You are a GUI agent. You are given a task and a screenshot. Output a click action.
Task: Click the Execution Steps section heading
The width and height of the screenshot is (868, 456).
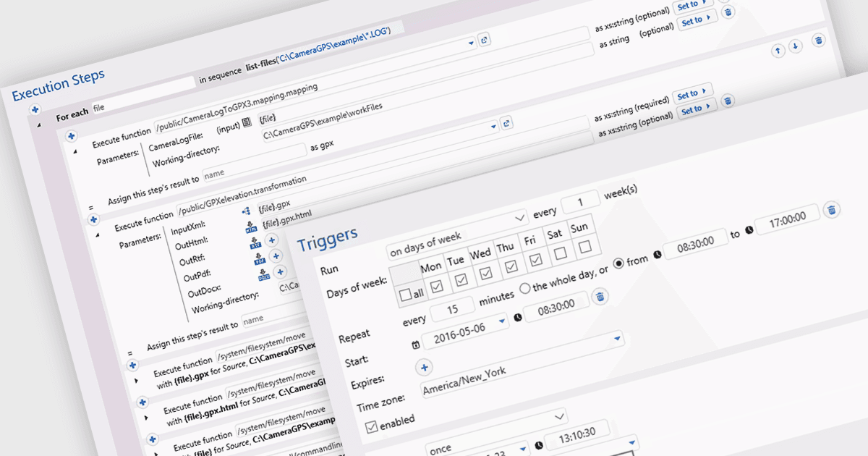click(59, 85)
